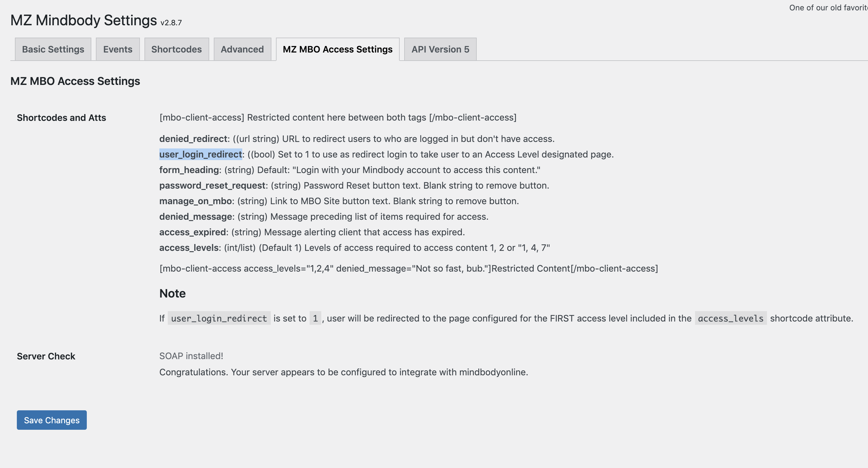Switch to the Events tab
Viewport: 868px width, 468px height.
pyautogui.click(x=118, y=49)
